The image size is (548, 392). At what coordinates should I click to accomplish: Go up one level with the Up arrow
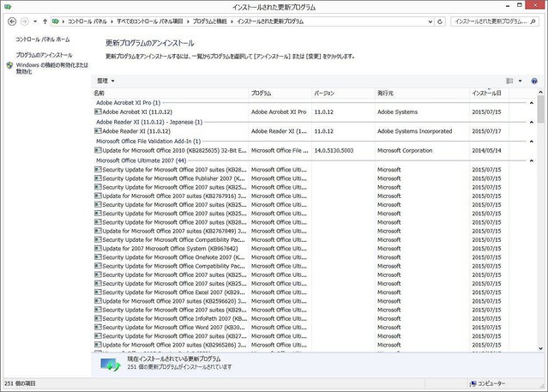coord(45,21)
